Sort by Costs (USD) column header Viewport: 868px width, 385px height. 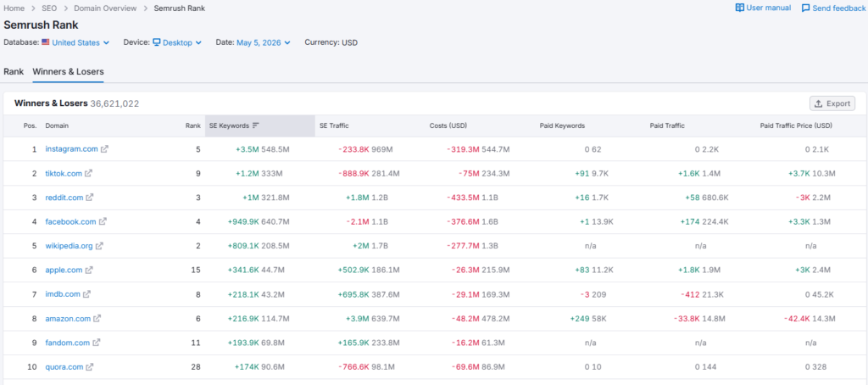[448, 126]
